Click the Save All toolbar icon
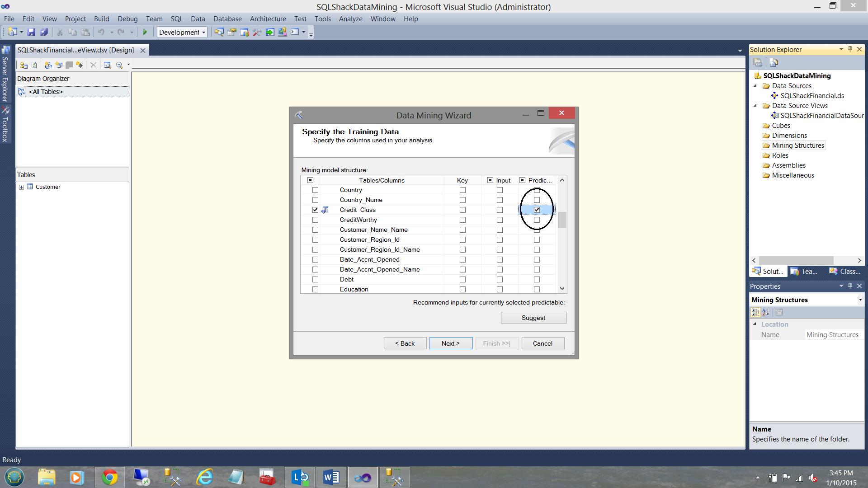Screen dimensions: 868x488 pos(44,32)
